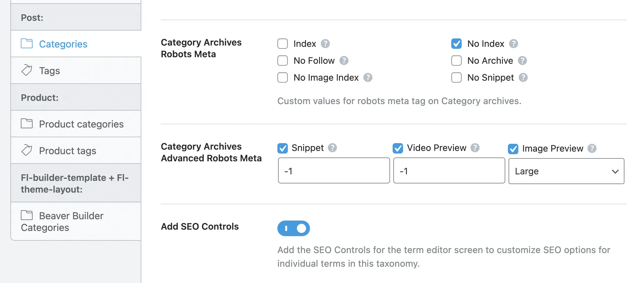This screenshot has width=644, height=283.
Task: Open help icon next to Video Preview
Action: pyautogui.click(x=475, y=148)
